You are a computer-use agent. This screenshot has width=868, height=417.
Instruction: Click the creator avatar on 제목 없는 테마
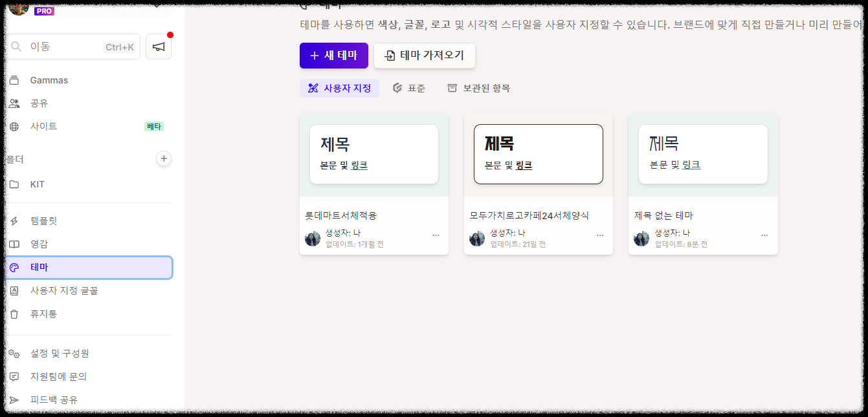click(x=641, y=238)
